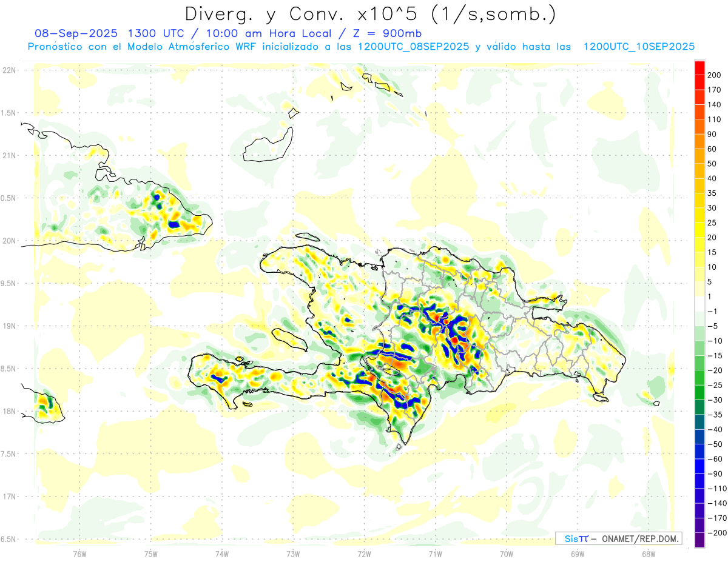Click the -200 colorbar value
Screen dimensions: 728x562
(x=718, y=534)
